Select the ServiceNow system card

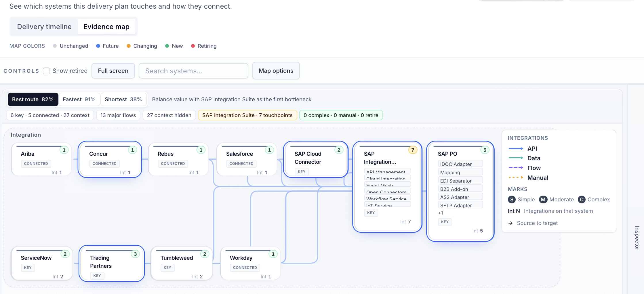point(42,264)
